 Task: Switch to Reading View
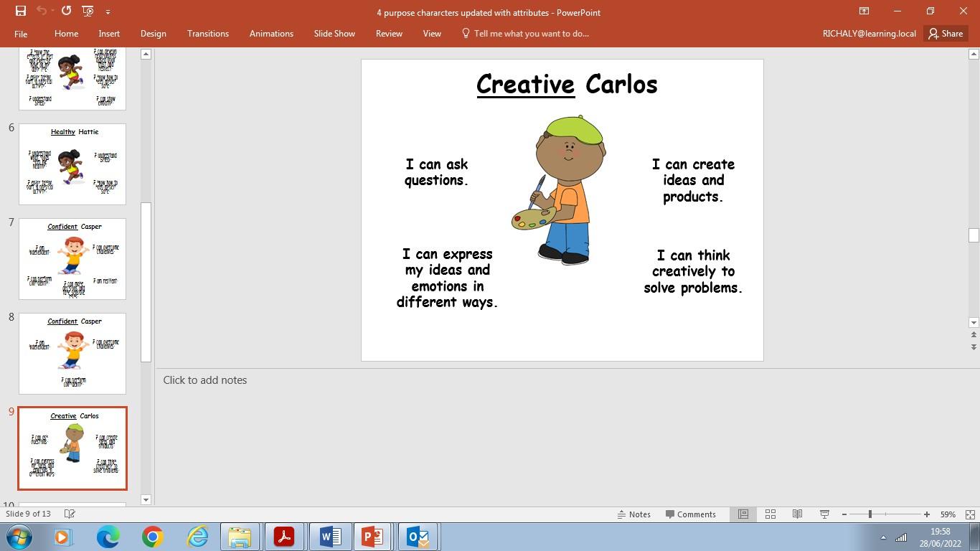tap(797, 514)
